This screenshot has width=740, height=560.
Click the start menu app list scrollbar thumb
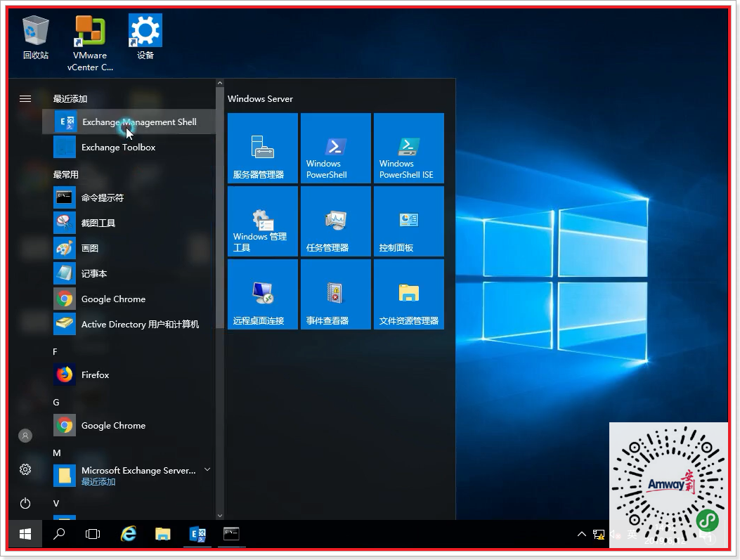point(220,207)
